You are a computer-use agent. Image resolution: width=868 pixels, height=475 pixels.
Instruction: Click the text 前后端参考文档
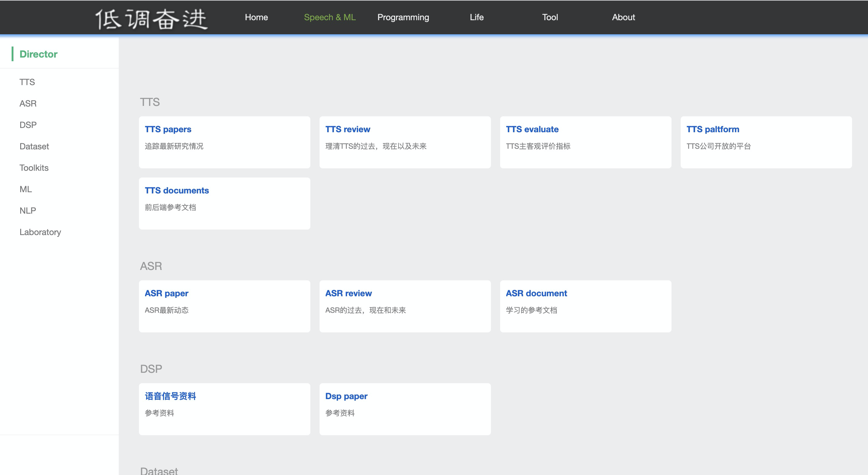tap(170, 208)
